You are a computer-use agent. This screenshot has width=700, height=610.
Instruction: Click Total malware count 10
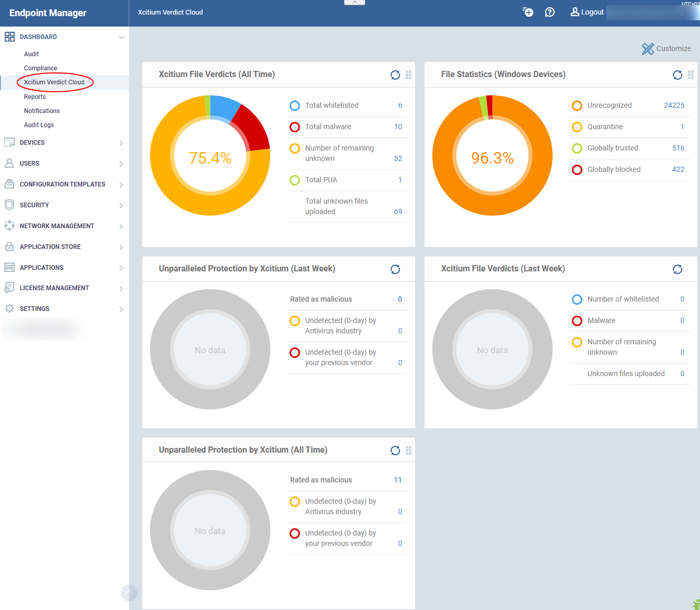pyautogui.click(x=398, y=127)
